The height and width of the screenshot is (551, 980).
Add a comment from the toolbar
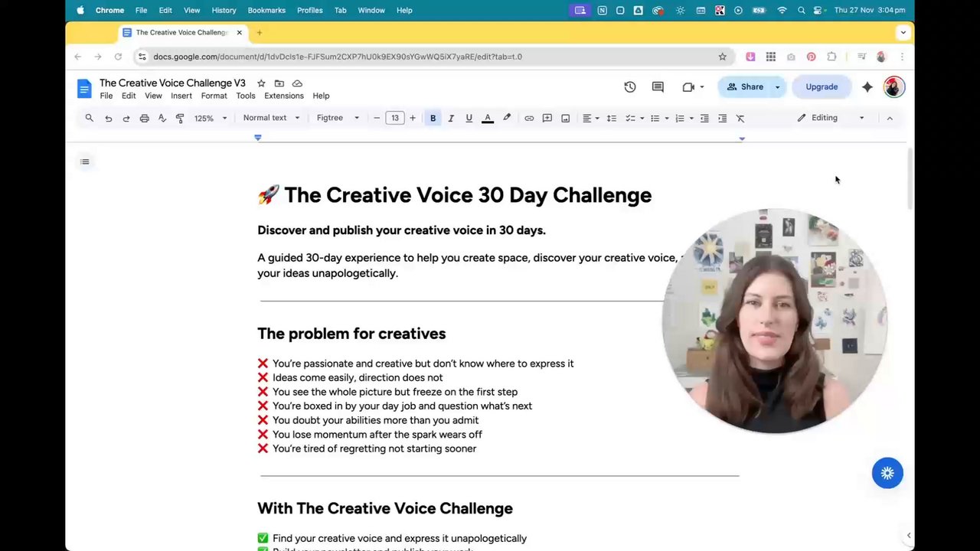[547, 118]
